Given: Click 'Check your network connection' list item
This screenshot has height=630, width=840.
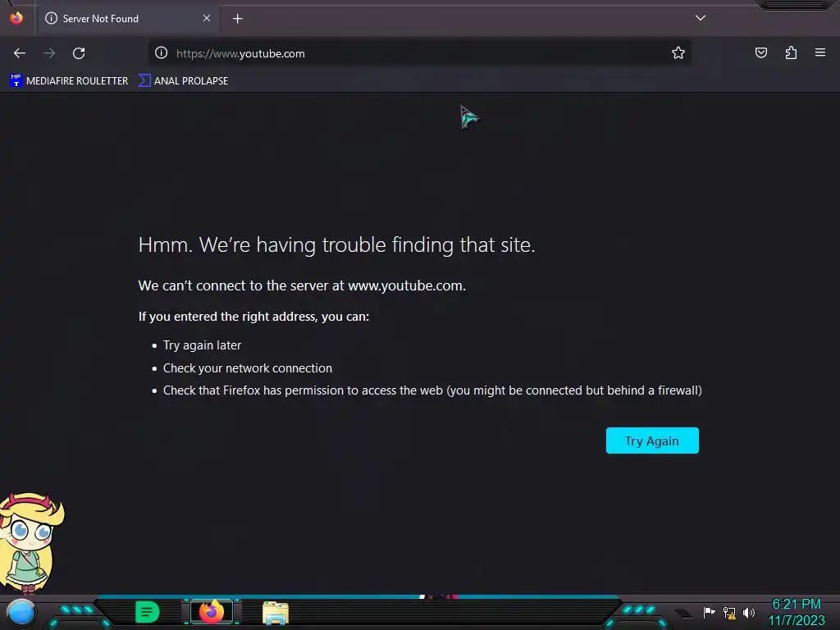Looking at the screenshot, I should 248,368.
